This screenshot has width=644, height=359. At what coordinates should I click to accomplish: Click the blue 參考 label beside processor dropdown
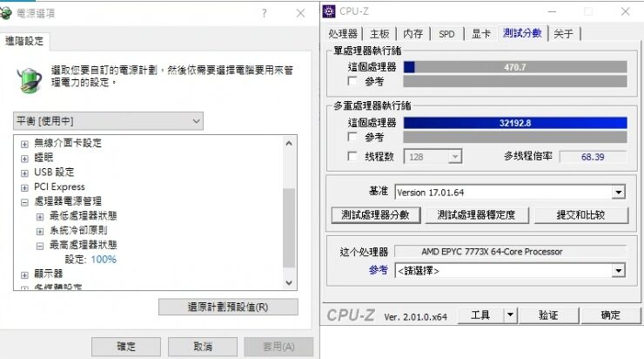pyautogui.click(x=379, y=270)
